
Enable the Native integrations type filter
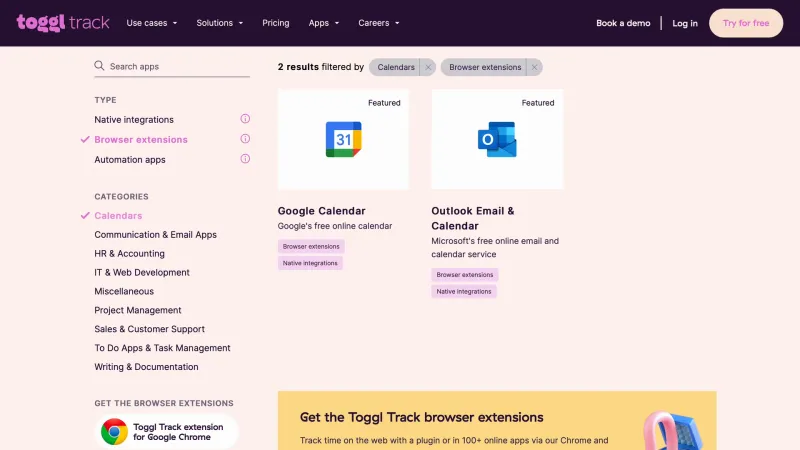tap(134, 119)
